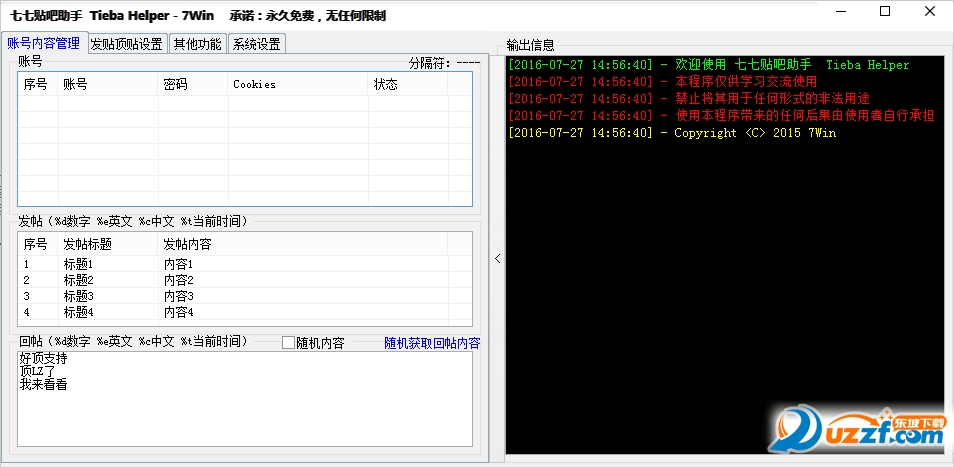Viewport: 954px width, 468px height.
Task: Click the 随机获取回帖内容 link
Action: (432, 343)
